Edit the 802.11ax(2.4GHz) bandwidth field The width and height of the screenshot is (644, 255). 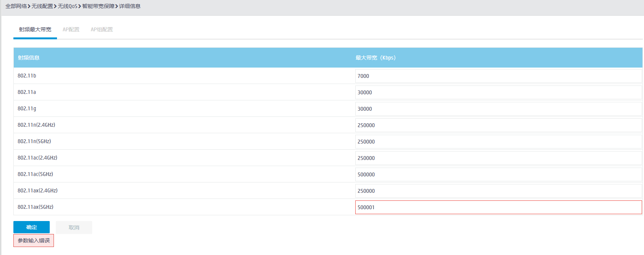[498, 191]
